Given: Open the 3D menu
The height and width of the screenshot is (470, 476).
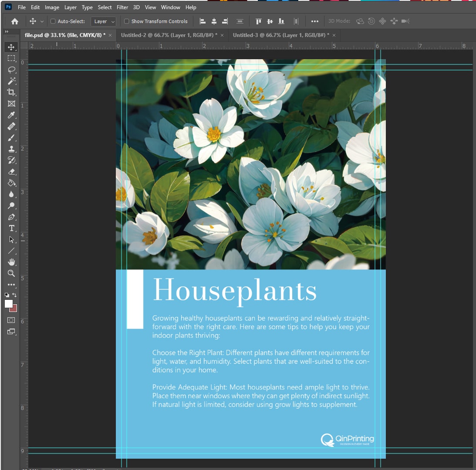Looking at the screenshot, I should (x=137, y=7).
